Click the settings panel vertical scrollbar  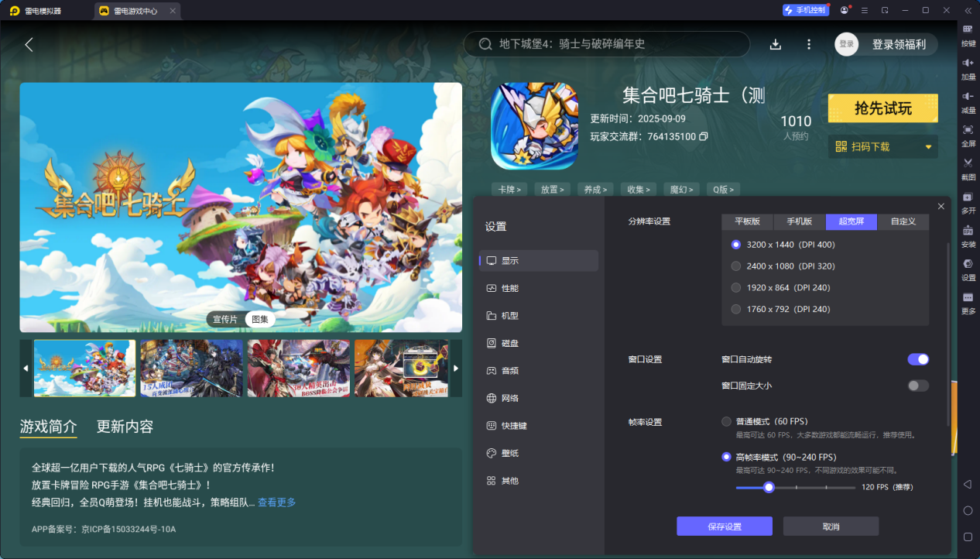point(948,333)
